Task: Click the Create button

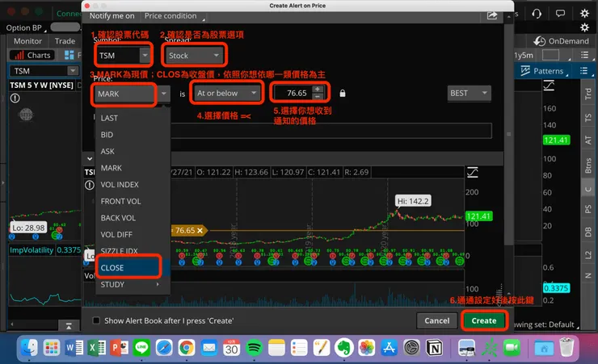Action: (484, 320)
